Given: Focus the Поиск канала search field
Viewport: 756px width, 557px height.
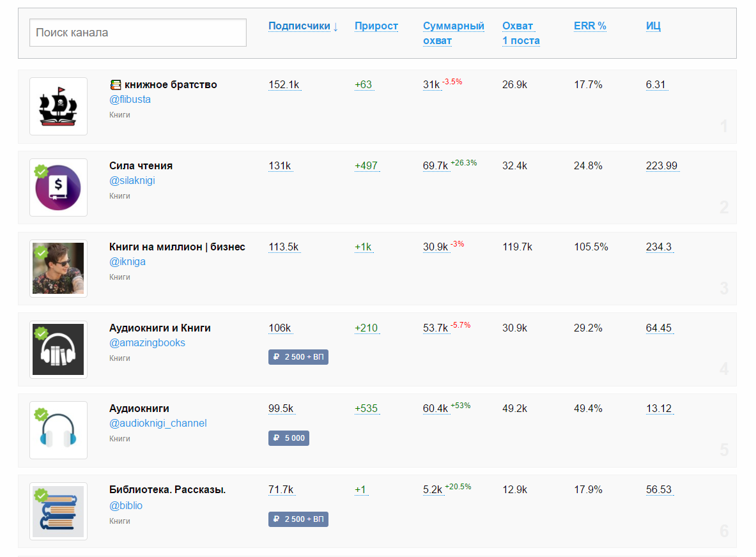Looking at the screenshot, I should 138,33.
